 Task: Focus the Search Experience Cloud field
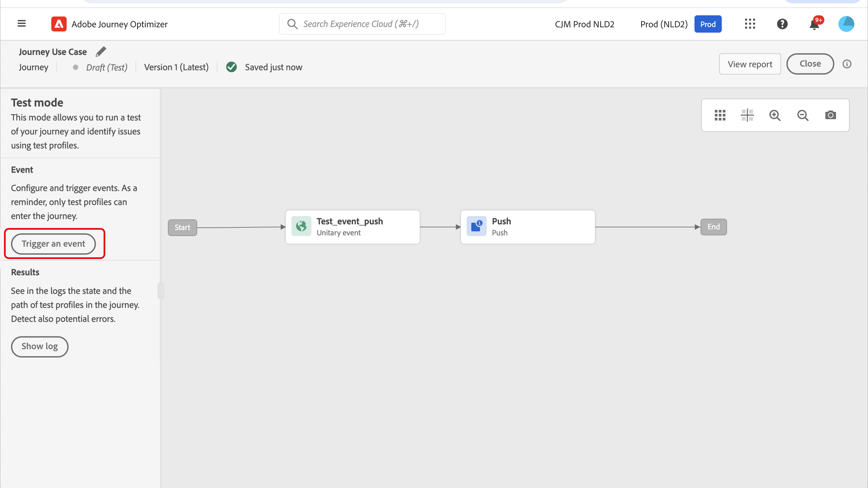click(362, 24)
